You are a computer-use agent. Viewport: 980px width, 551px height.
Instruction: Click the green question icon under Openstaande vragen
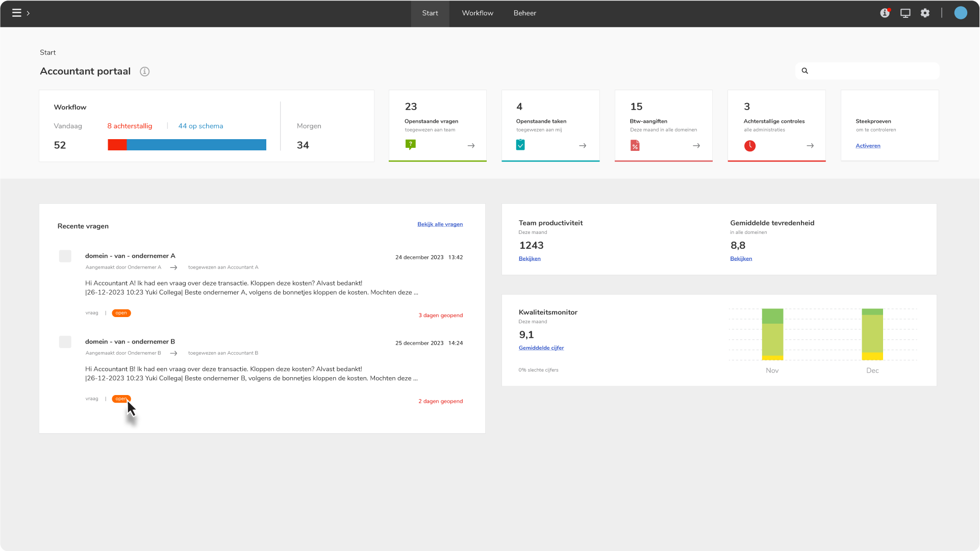coord(411,145)
